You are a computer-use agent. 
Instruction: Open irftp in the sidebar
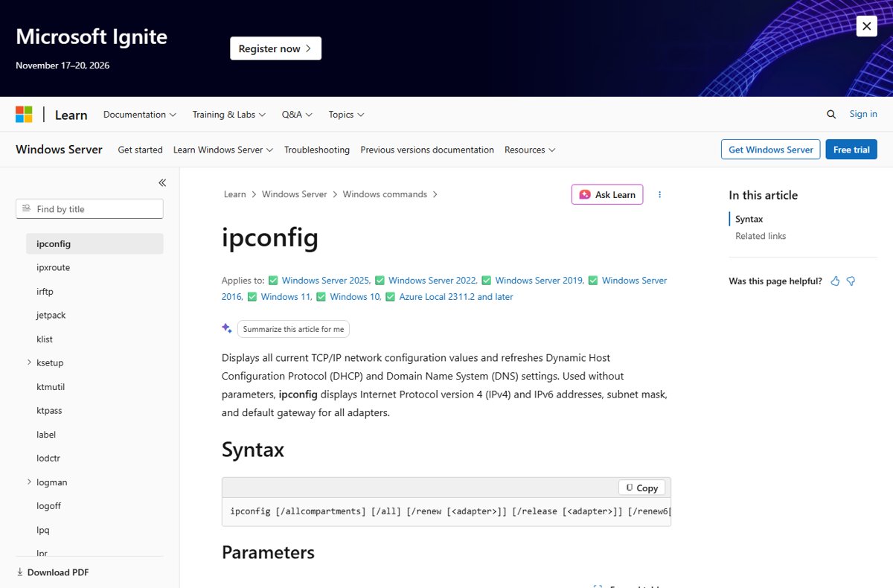(45, 291)
